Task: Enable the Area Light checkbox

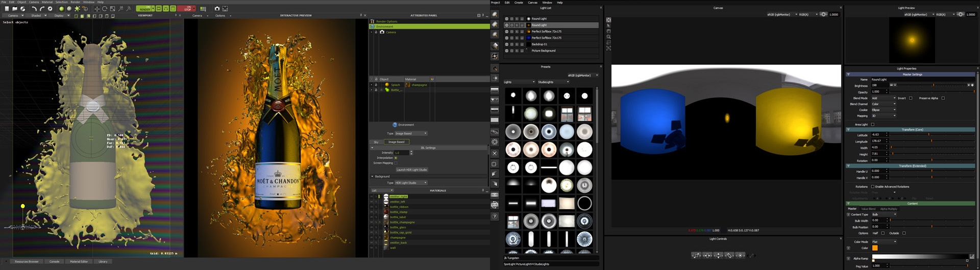Action: pos(873,124)
